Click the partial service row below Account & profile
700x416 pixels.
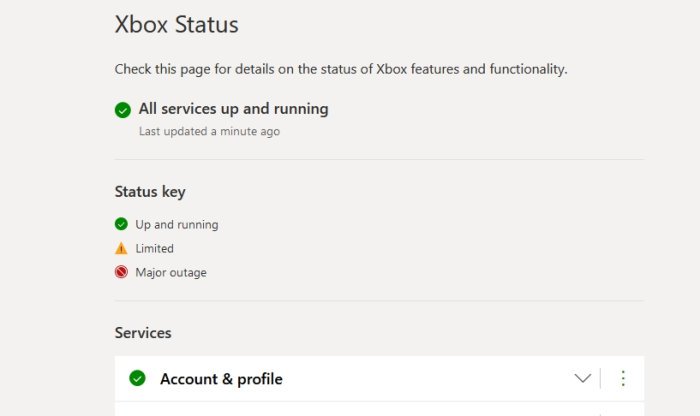(379, 409)
